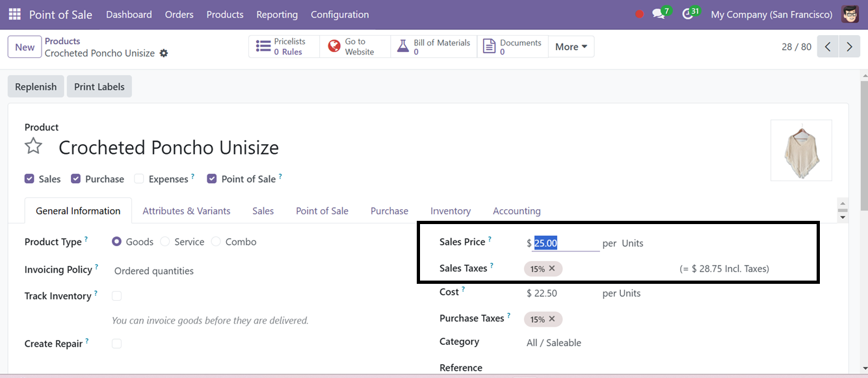Switch to General Information tab
Screen dimensions: 868x378
click(78, 210)
